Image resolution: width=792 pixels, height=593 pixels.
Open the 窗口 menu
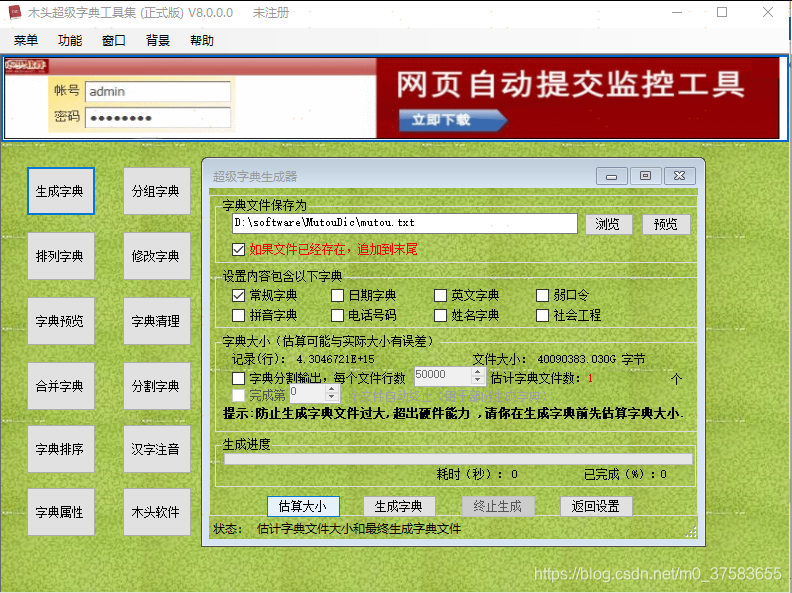[114, 40]
